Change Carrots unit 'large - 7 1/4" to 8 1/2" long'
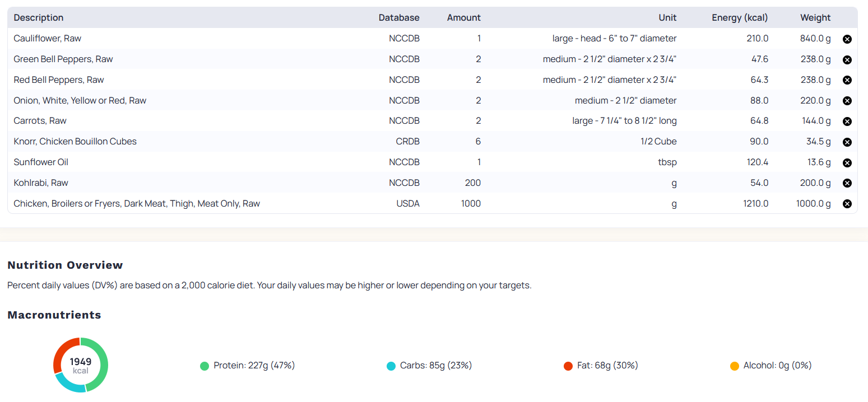This screenshot has height=402, width=868. point(625,121)
